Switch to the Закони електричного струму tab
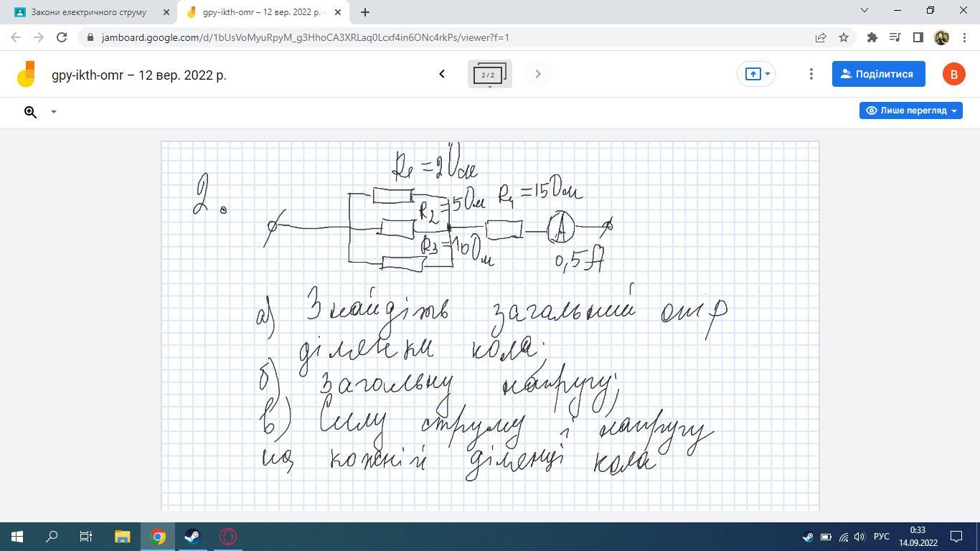Screen dimensions: 980x551 [89, 12]
